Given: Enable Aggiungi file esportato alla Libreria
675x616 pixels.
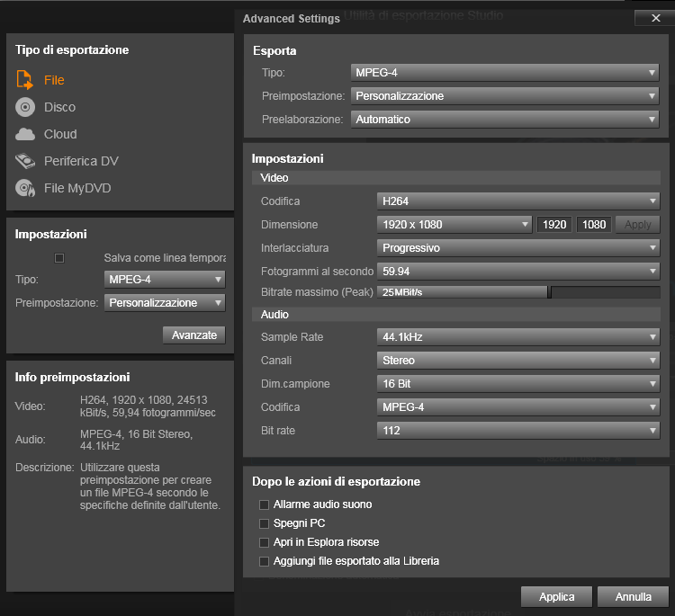Looking at the screenshot, I should (x=265, y=561).
